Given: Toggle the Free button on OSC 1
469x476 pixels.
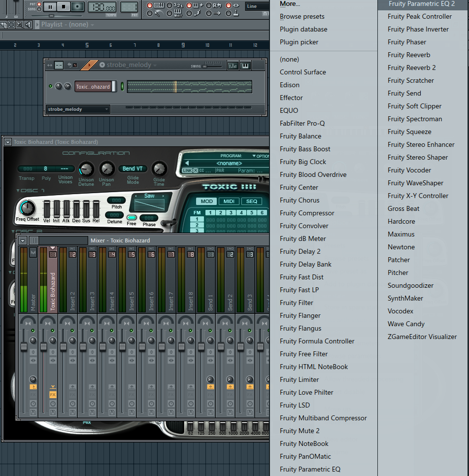Looking at the screenshot, I should tap(132, 217).
